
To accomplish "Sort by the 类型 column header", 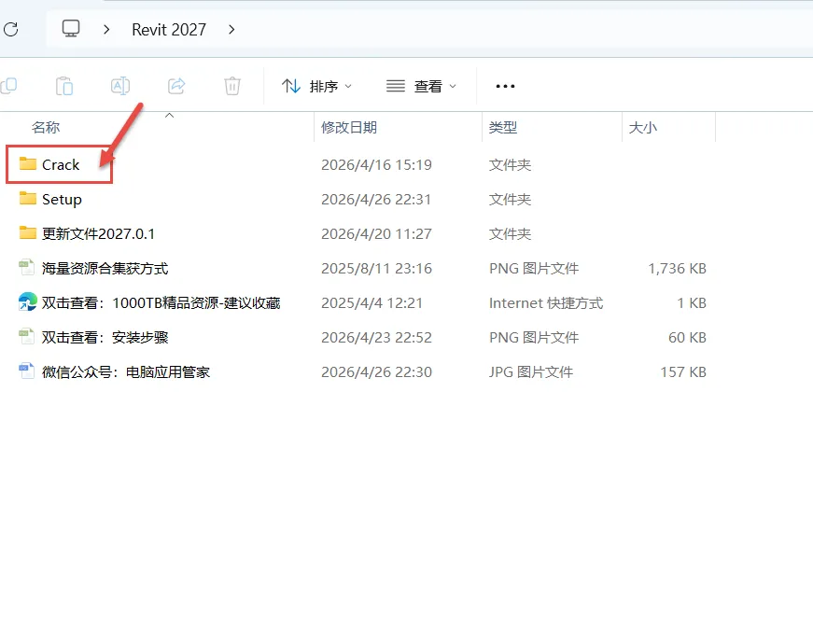I will 503,127.
